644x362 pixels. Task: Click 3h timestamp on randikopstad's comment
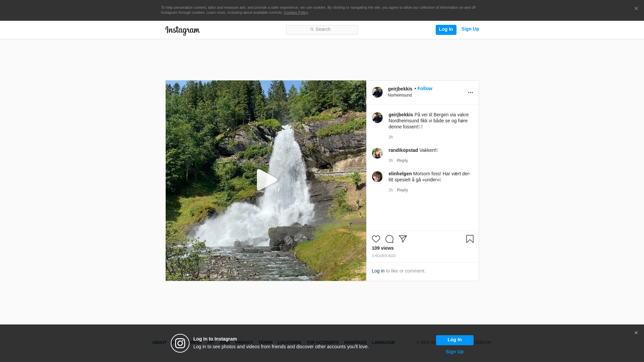point(390,161)
